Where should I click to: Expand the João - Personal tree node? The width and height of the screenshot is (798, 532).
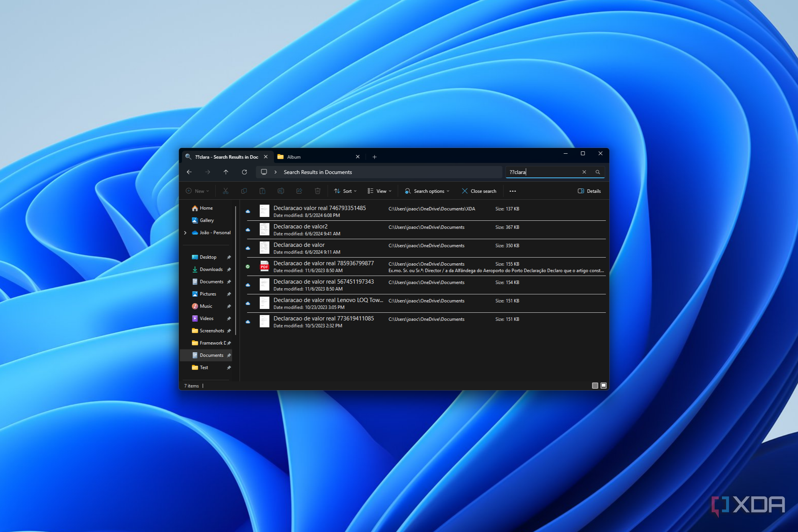186,233
